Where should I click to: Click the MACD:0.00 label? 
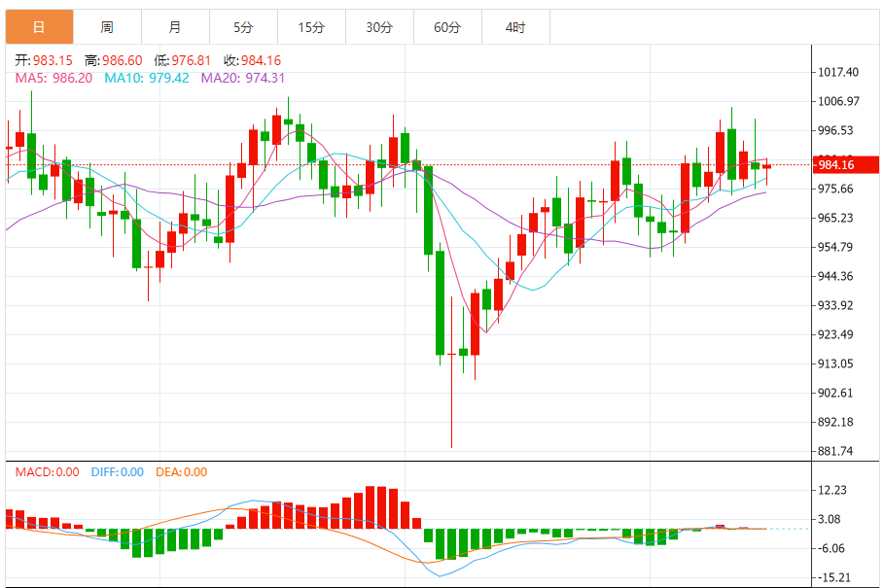coord(47,472)
